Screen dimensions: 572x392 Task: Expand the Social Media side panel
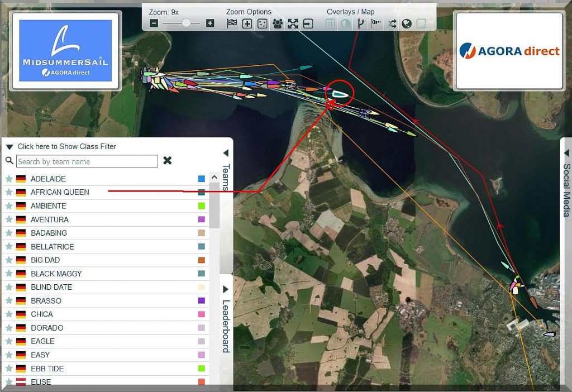pos(566,153)
